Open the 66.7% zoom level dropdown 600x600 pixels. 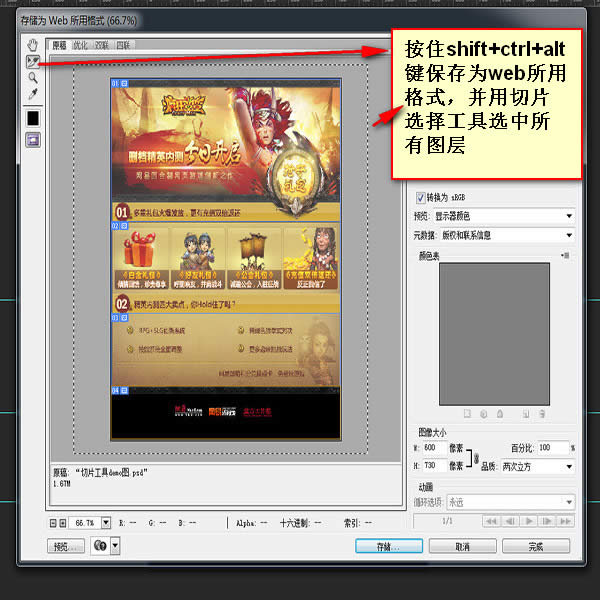click(103, 522)
